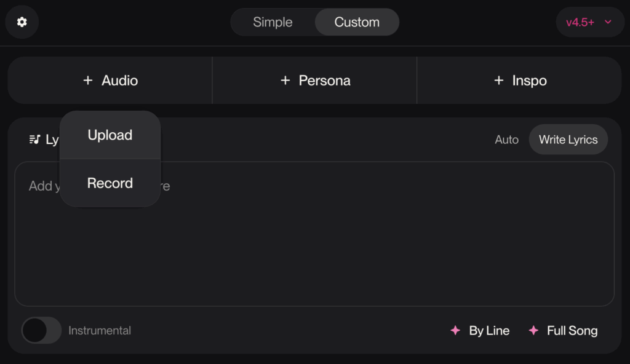Select the Custom tab
Screen dimensions: 630x364
(357, 22)
